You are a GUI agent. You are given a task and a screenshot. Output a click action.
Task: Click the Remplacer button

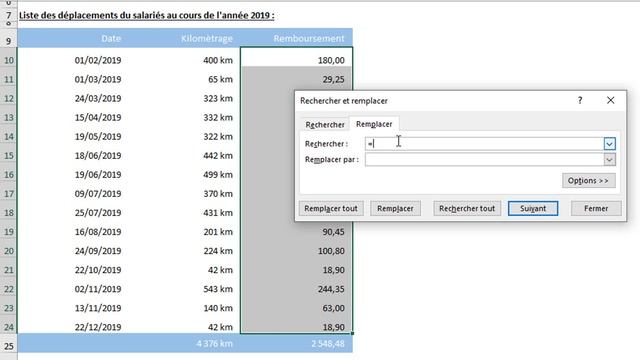pyautogui.click(x=395, y=208)
